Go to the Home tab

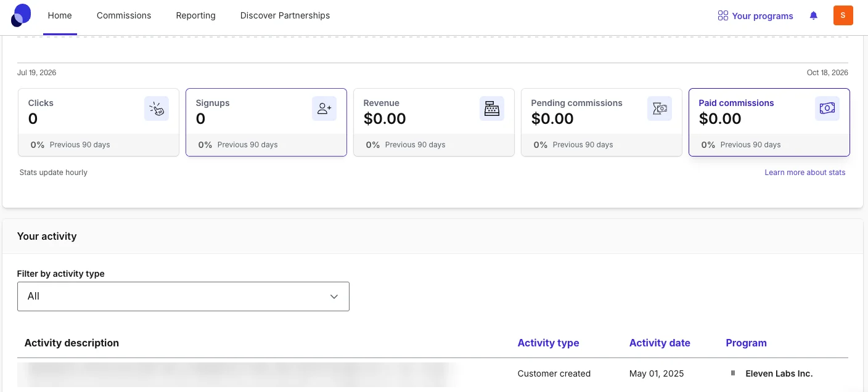[x=60, y=16]
